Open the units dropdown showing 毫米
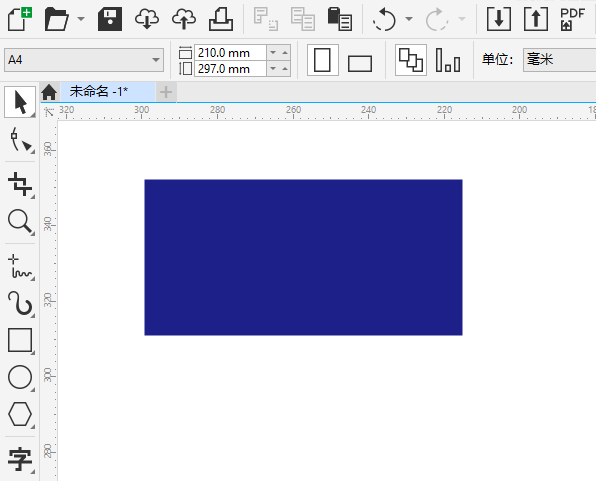 pyautogui.click(x=559, y=60)
